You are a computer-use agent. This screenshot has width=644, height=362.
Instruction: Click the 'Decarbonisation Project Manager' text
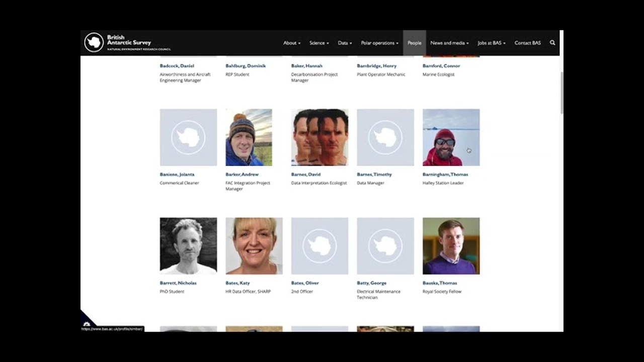coord(314,77)
